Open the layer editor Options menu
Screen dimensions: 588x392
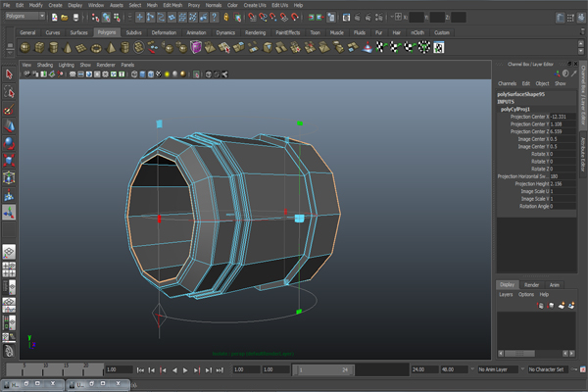point(526,294)
